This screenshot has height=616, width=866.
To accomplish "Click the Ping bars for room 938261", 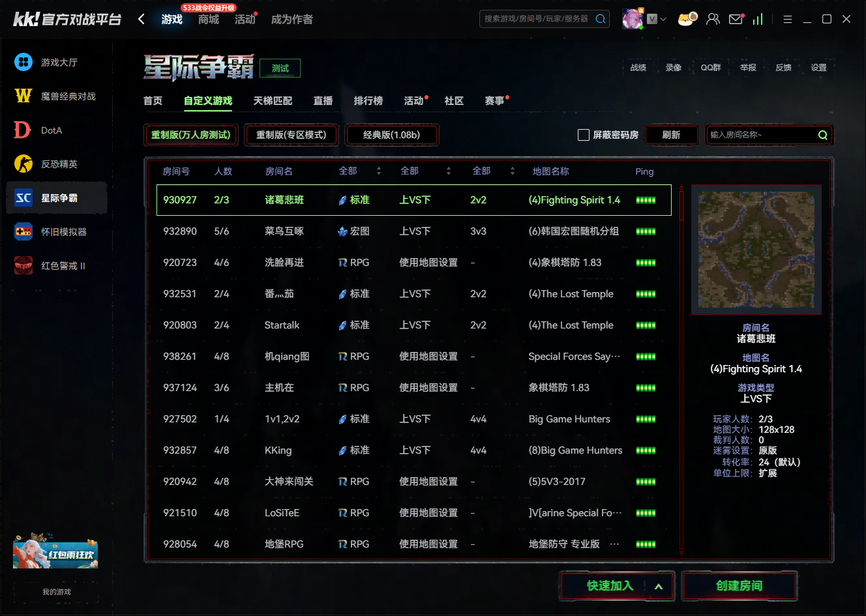I will [646, 357].
